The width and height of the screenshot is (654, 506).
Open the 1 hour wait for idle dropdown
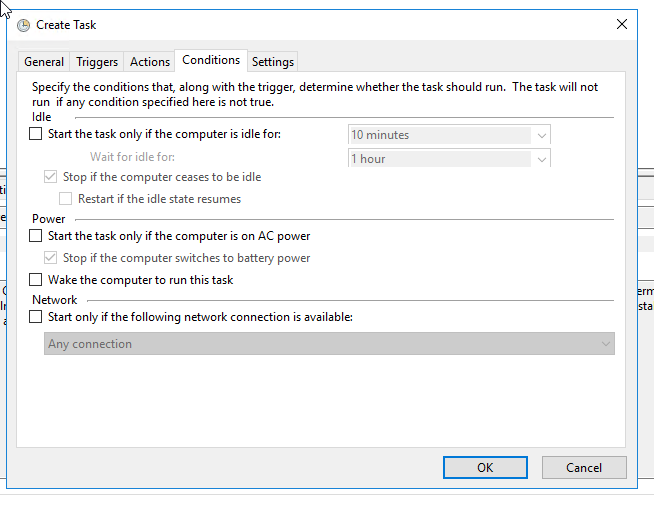tap(542, 159)
